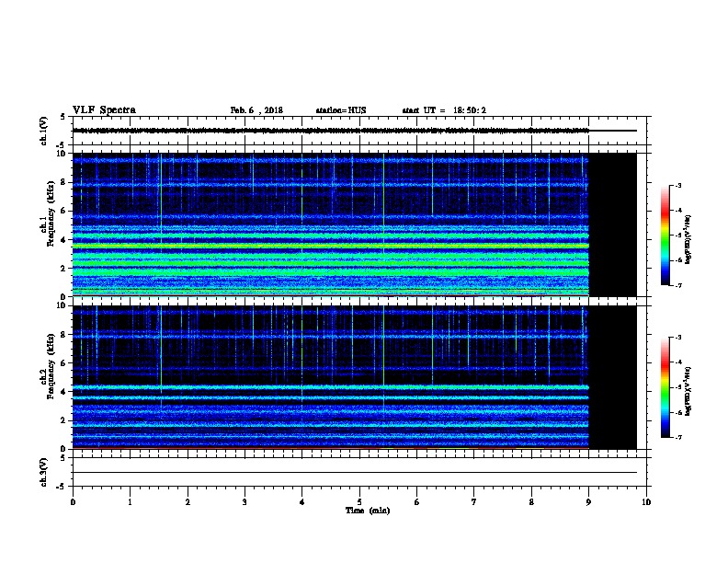Click the flat ch.3 voltage trace line
728x563 pixels.
tap(355, 473)
